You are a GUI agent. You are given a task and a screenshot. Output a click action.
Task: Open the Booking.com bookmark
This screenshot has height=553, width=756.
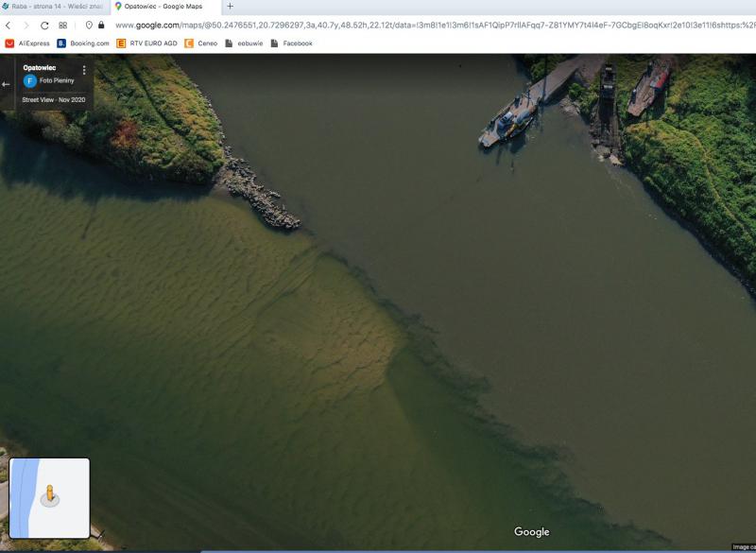point(83,43)
